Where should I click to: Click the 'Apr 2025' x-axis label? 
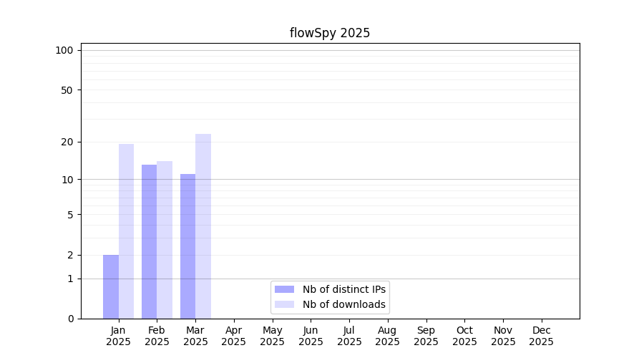point(234,336)
